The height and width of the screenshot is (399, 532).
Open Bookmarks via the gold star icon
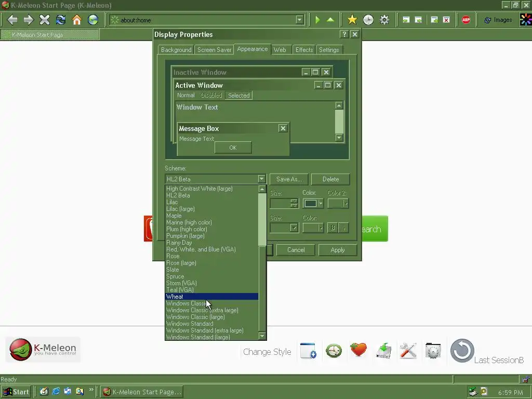coord(352,20)
